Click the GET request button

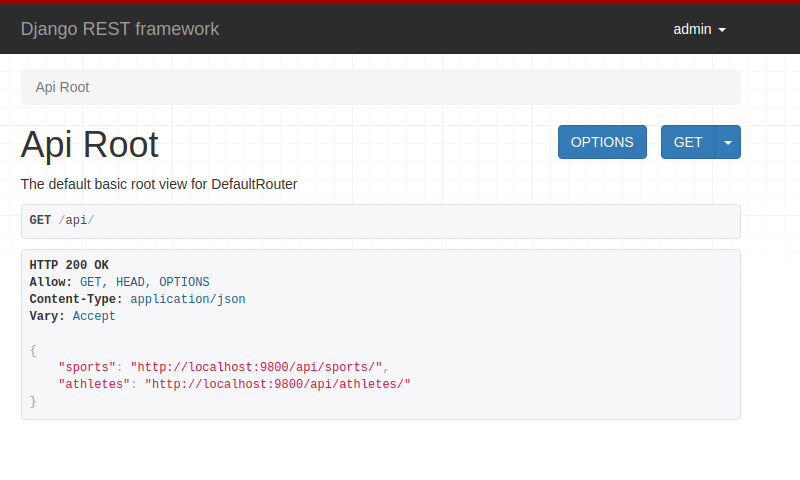point(688,142)
